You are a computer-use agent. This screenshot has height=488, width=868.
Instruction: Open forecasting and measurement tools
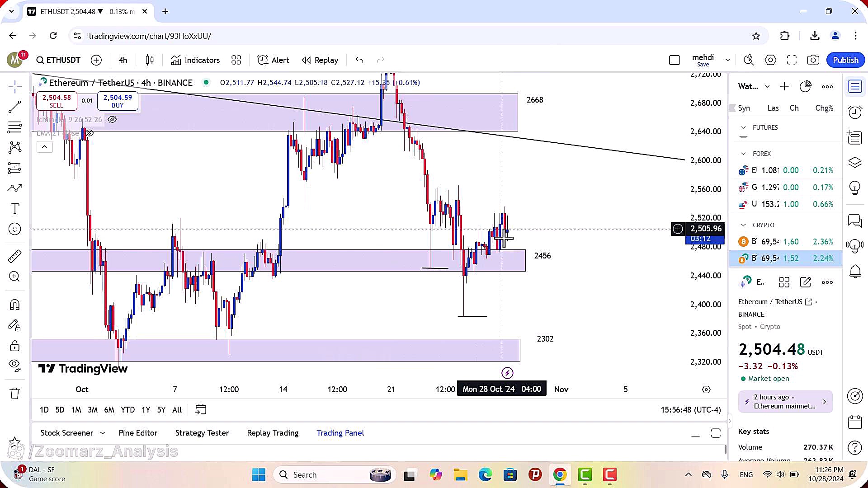click(x=15, y=168)
